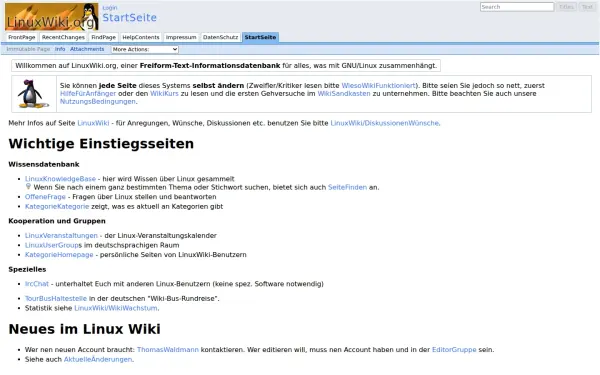The width and height of the screenshot is (600, 375).
Task: Click the LinuxUserGroup link
Action: [x=52, y=245]
